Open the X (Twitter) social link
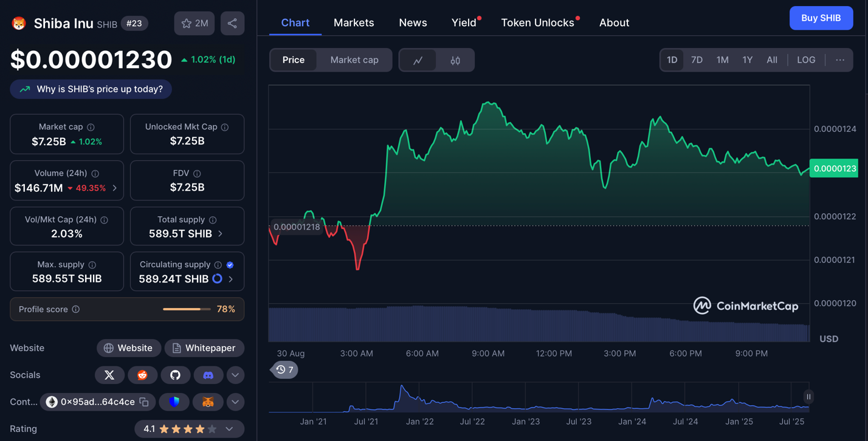The height and width of the screenshot is (441, 868). tap(109, 375)
